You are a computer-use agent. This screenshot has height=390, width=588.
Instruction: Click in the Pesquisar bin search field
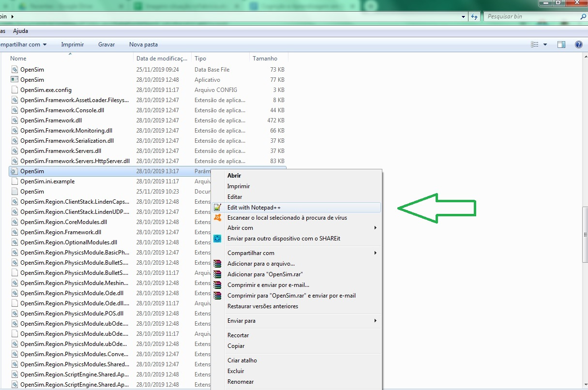coord(532,16)
